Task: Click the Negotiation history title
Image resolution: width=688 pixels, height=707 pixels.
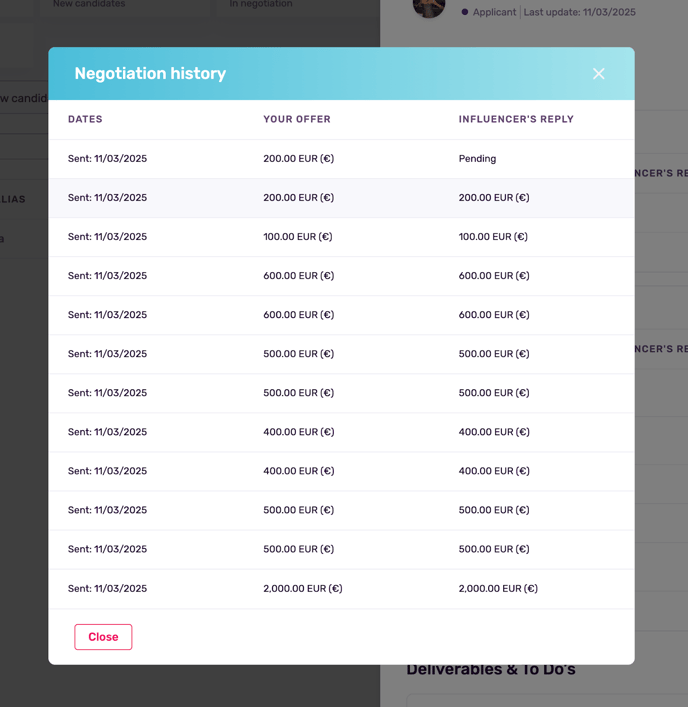Action: (150, 74)
